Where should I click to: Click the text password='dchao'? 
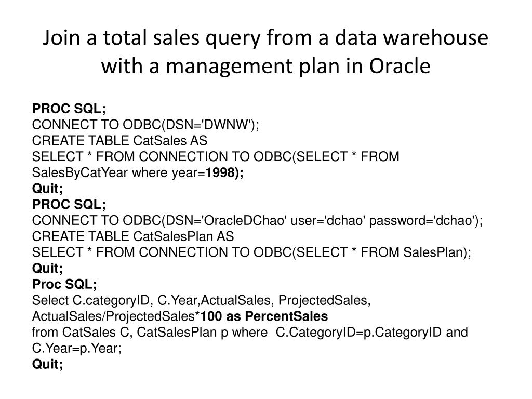[421, 220]
